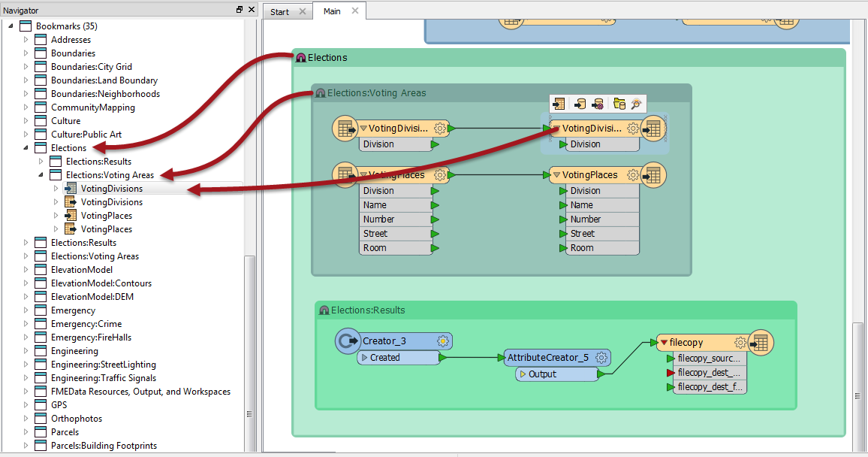Collapse the Elections node in Navigator
868x457 pixels.
[x=26, y=148]
